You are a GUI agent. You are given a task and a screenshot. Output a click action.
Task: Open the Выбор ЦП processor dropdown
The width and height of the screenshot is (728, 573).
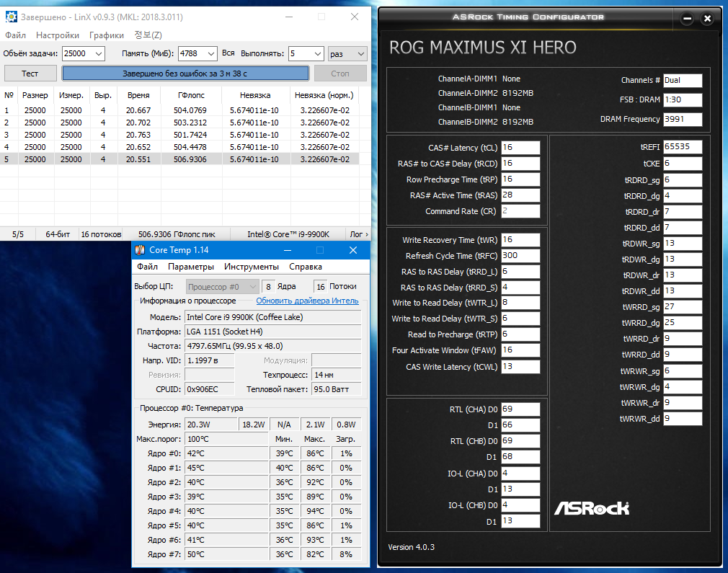(222, 287)
